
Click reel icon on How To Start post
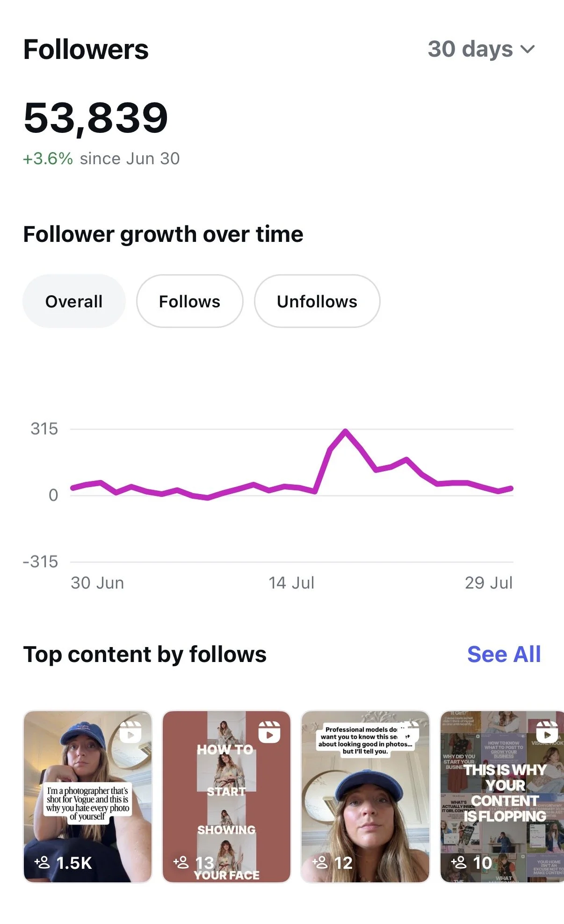[269, 732]
